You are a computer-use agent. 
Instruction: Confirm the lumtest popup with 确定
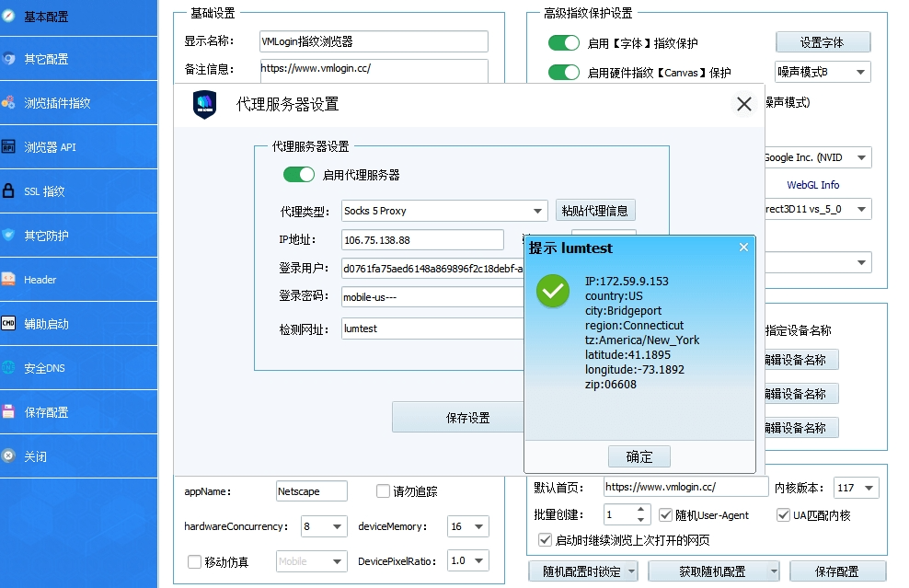point(639,455)
